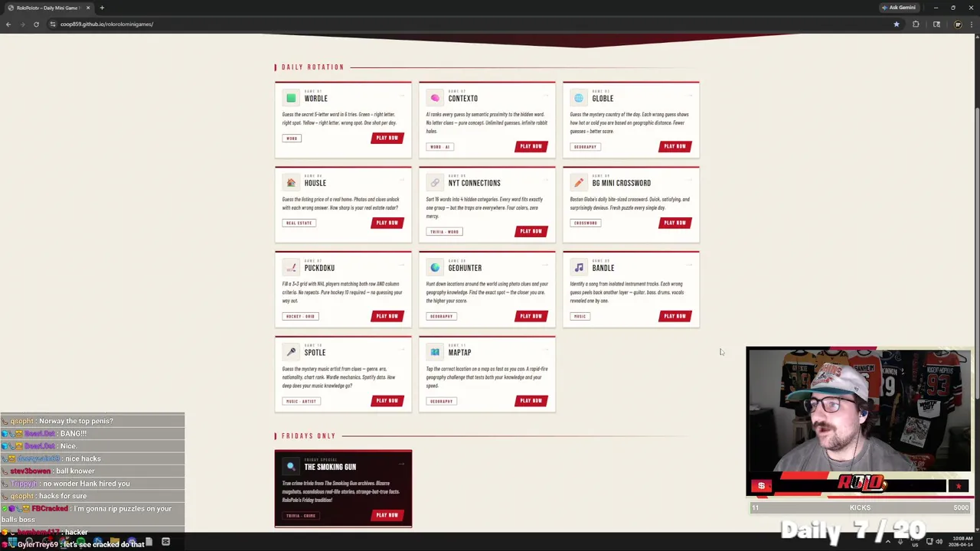The image size is (980, 551).
Task: Play BG Mini Crossword with Play Now
Action: click(x=675, y=223)
